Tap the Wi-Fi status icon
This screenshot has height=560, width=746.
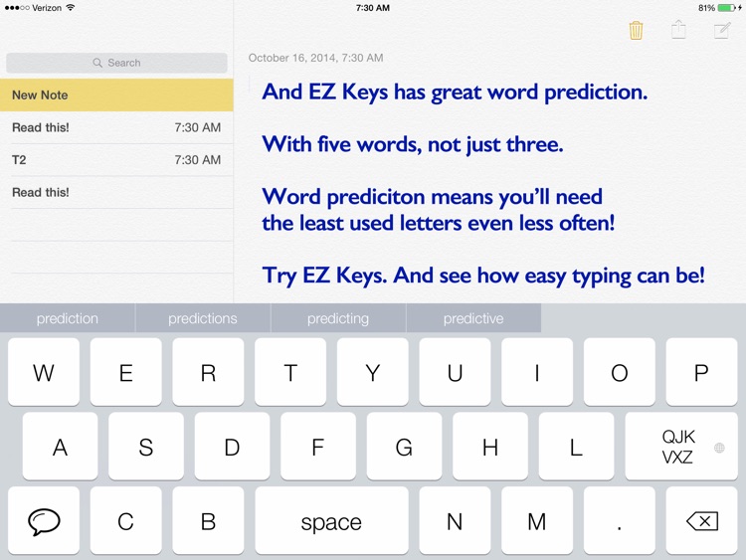(71, 7)
